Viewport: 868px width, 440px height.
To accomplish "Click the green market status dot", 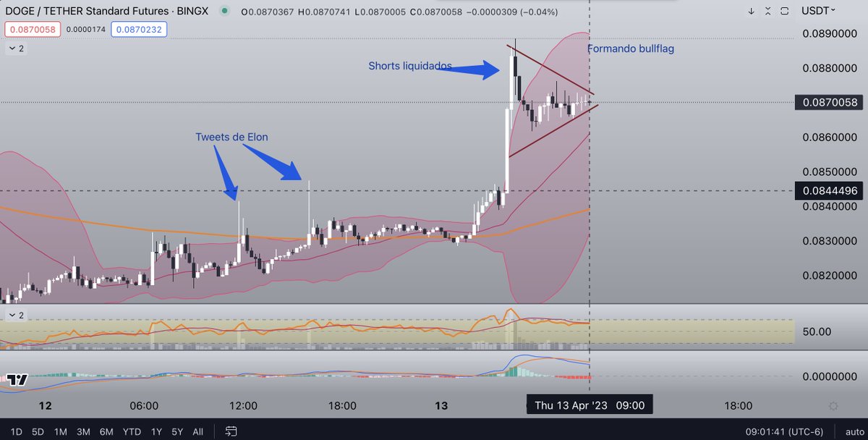I will pyautogui.click(x=224, y=11).
